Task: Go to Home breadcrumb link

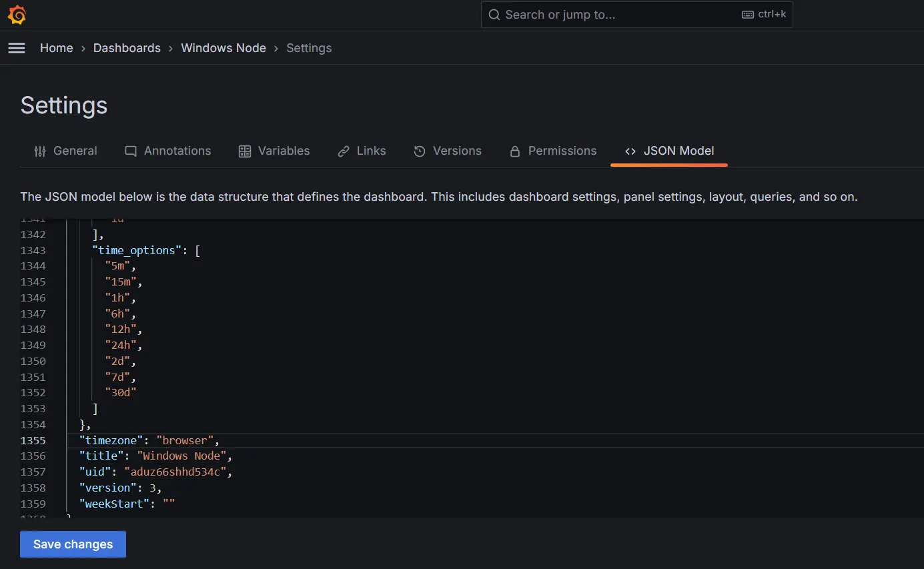Action: pyautogui.click(x=57, y=48)
